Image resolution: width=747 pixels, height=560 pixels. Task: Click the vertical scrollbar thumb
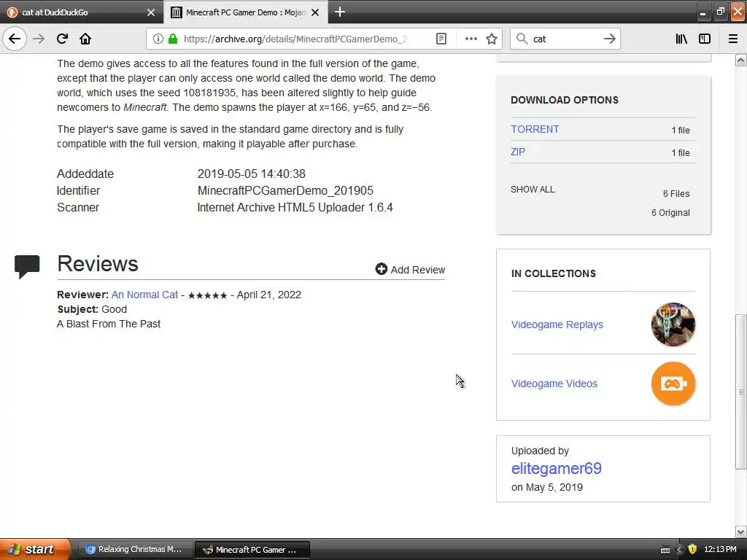[741, 392]
